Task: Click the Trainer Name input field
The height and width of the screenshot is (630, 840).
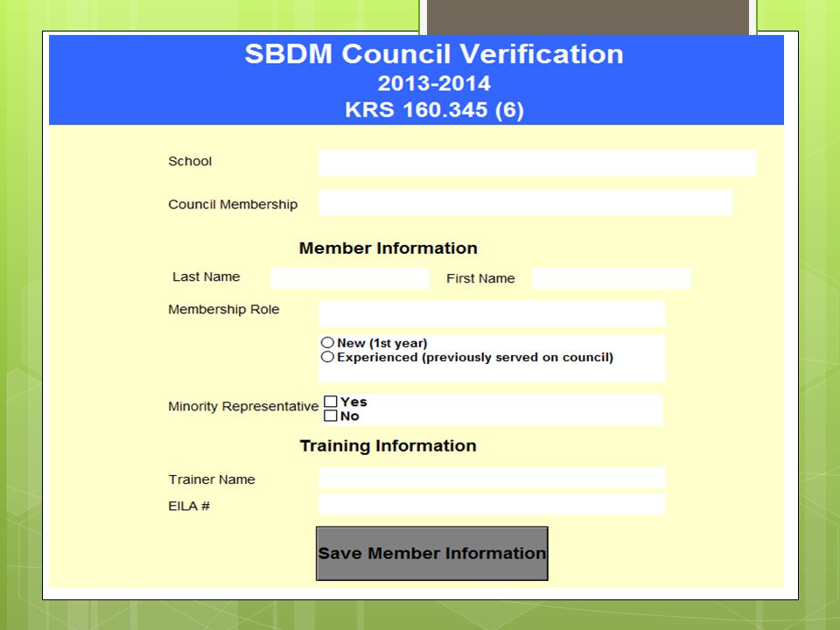Action: (x=492, y=478)
